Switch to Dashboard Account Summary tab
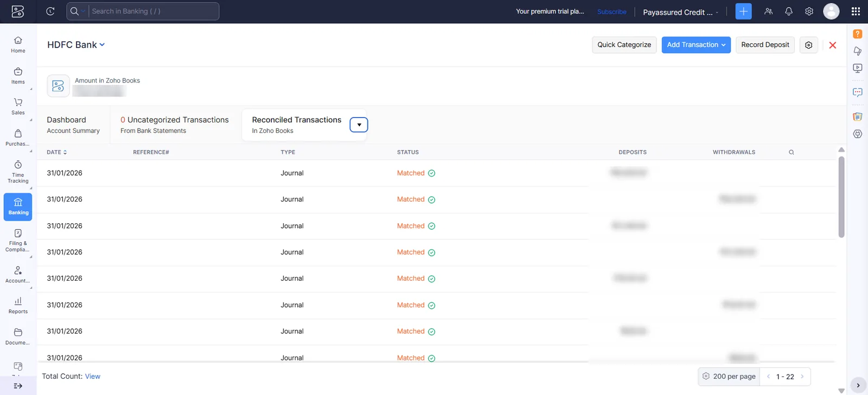The image size is (868, 395). pos(73,125)
